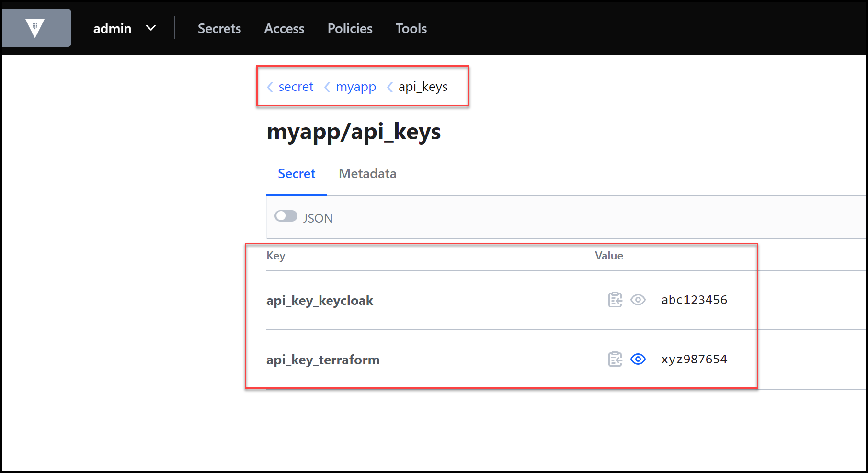The image size is (868, 473).
Task: Expand the admin menu chevron
Action: tap(150, 28)
